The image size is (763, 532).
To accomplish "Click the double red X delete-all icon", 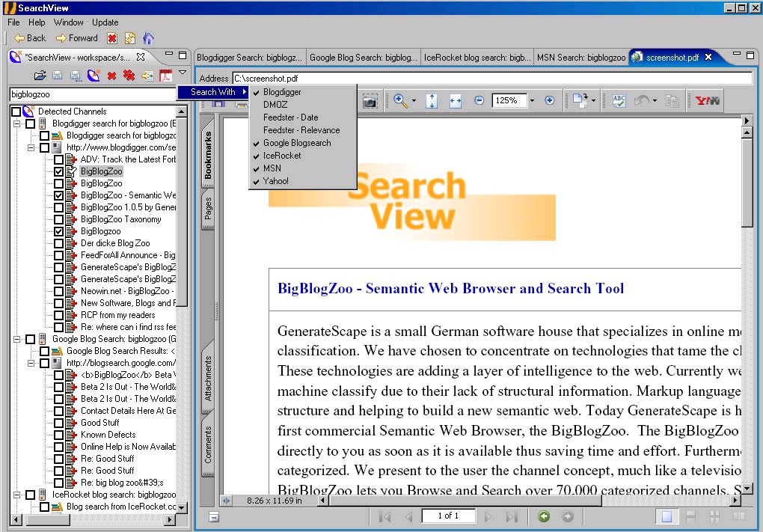I will [129, 76].
